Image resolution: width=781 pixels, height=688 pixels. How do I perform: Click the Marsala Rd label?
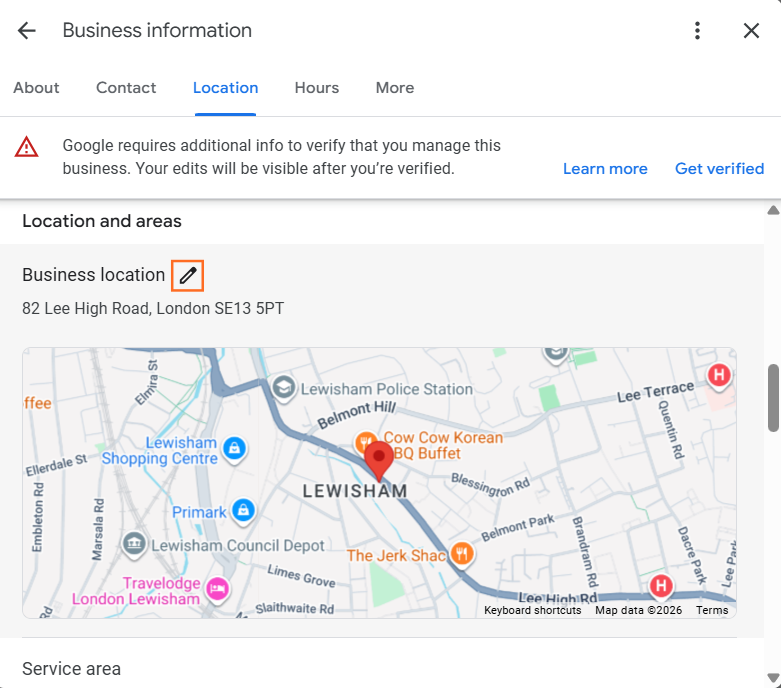[x=98, y=529]
